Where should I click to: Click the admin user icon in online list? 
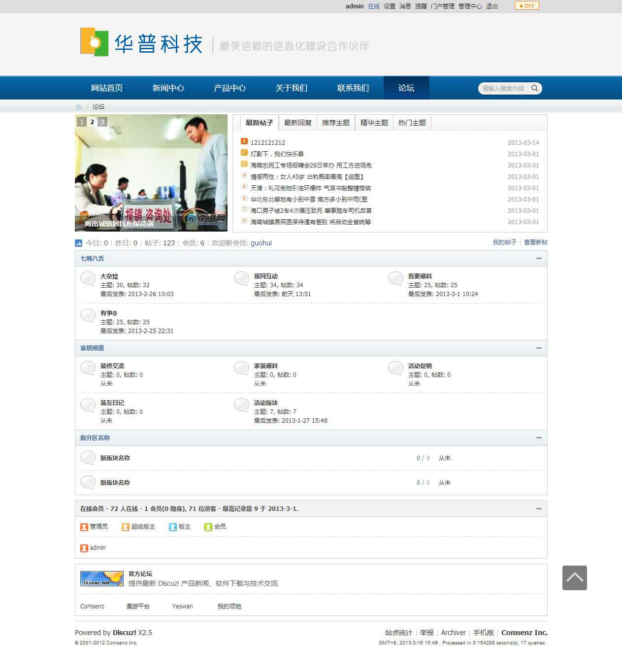point(84,548)
